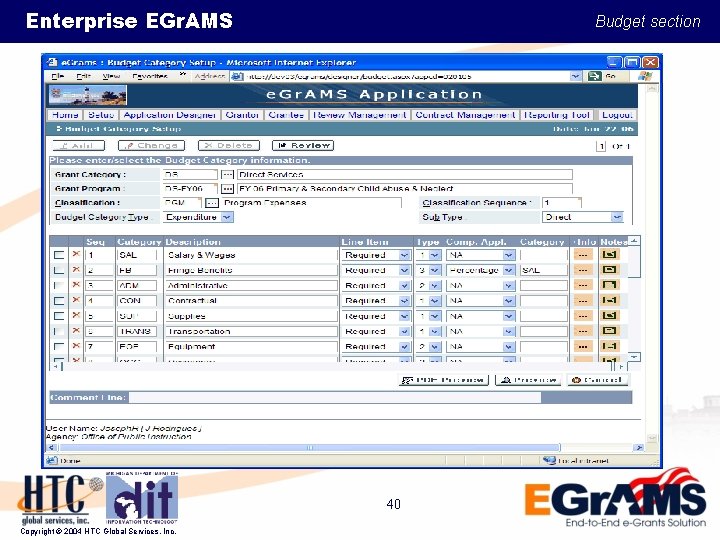Viewport: 720px width, 540px height.
Task: Open the browser Favorites menu
Action: [150, 76]
